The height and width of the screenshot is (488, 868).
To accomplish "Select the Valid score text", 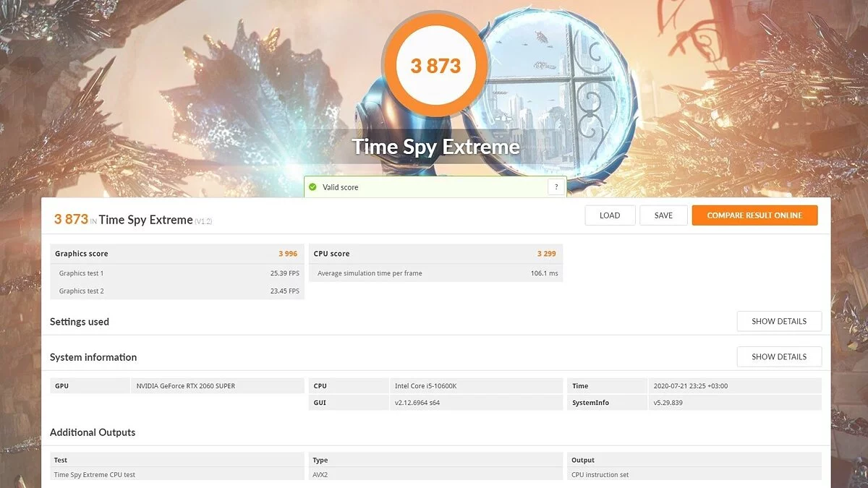I will 340,187.
